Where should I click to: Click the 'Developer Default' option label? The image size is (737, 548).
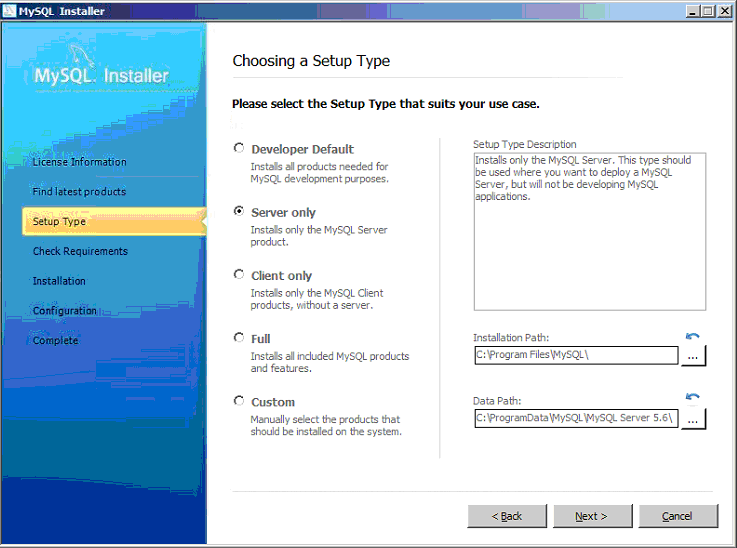coord(302,149)
